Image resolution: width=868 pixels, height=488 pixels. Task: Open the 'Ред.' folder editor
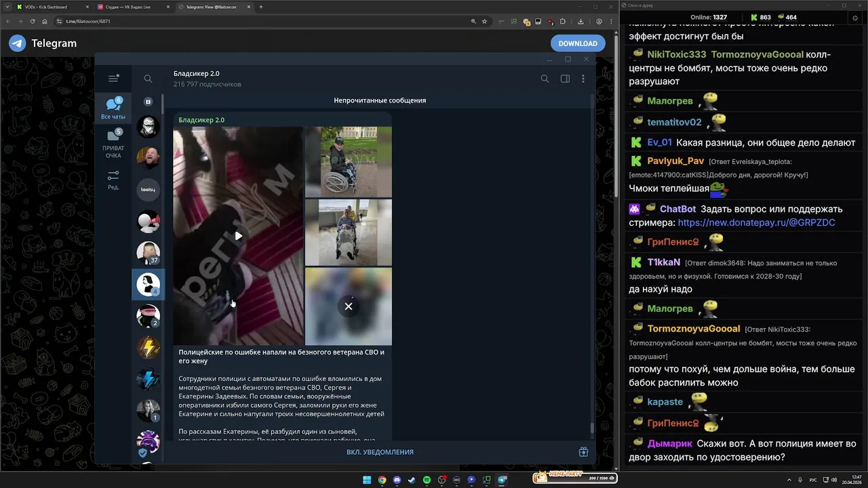(x=113, y=180)
